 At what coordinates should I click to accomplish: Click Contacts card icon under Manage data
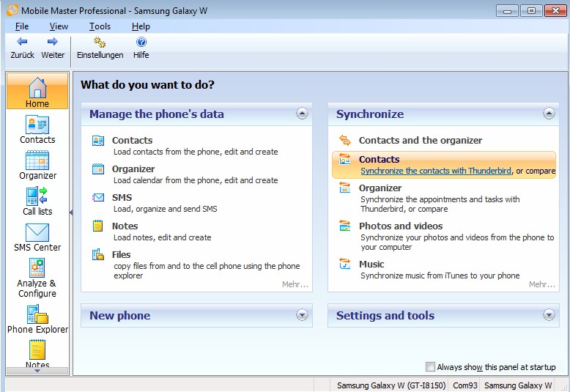pyautogui.click(x=97, y=141)
